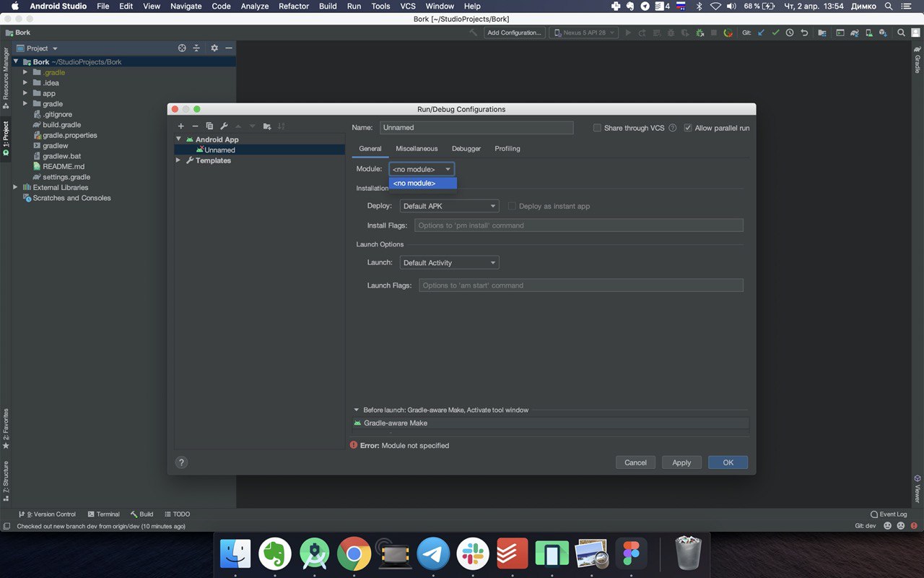Switch to the Profiling tab

507,149
